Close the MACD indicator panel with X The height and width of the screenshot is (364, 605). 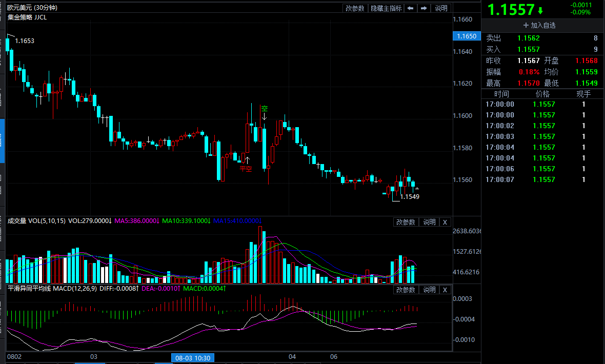(445, 290)
